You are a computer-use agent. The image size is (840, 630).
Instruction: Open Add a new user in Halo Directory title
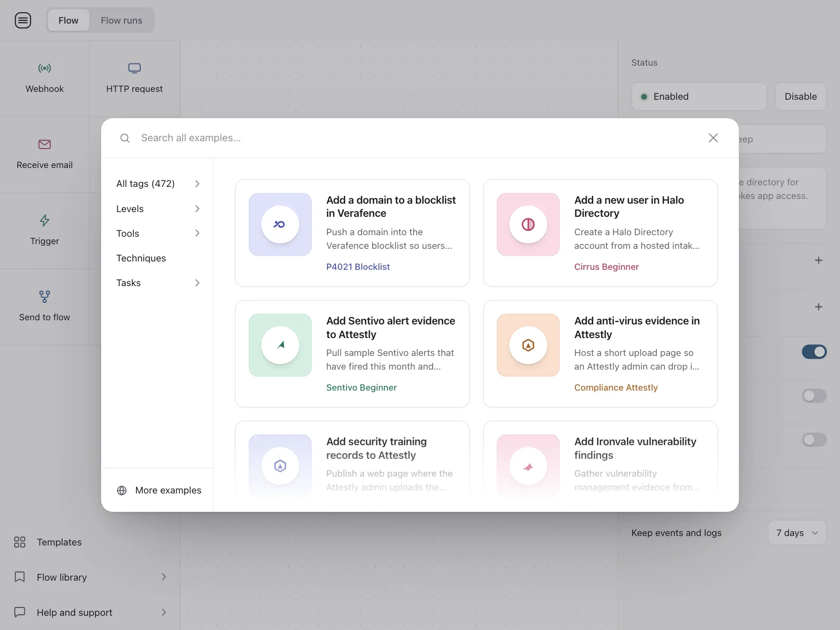pos(629,207)
